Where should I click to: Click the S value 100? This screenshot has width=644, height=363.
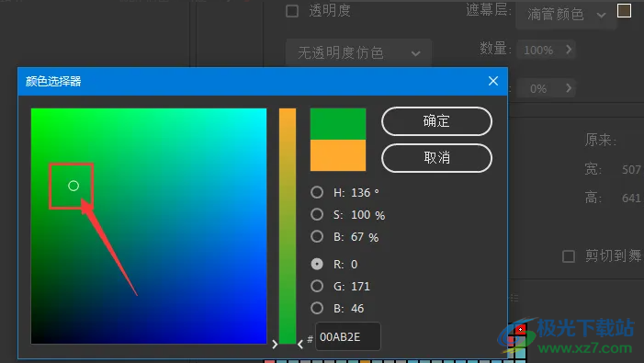click(361, 215)
